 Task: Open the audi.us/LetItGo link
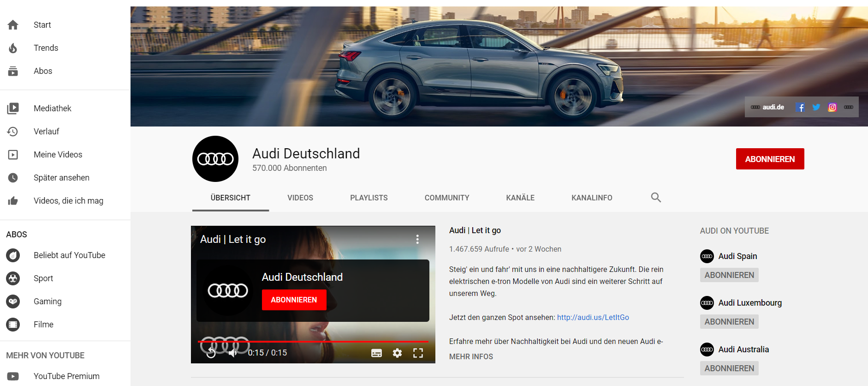593,317
